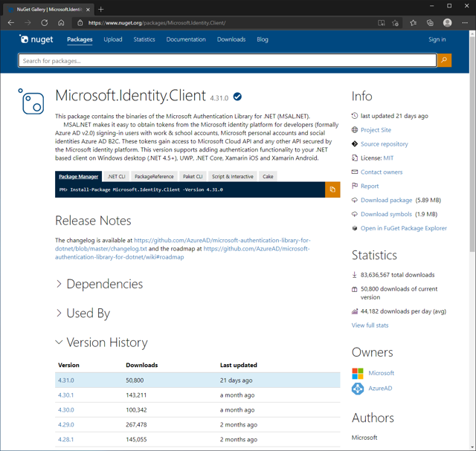This screenshot has width=476, height=451.
Task: Open the changelog.txt GitHub link
Action: [182, 244]
